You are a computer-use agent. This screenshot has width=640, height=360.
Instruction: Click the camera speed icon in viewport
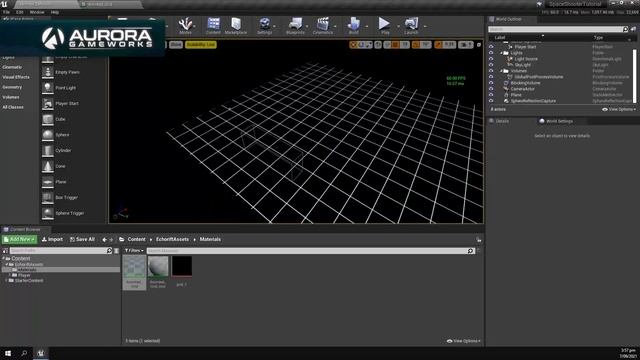coord(466,45)
